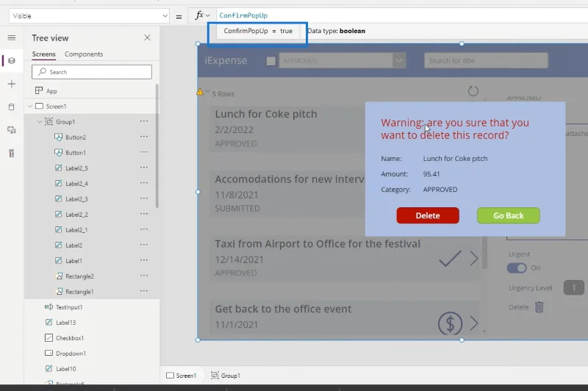
Task: Select Checkbox1 in the tree
Action: coord(70,338)
